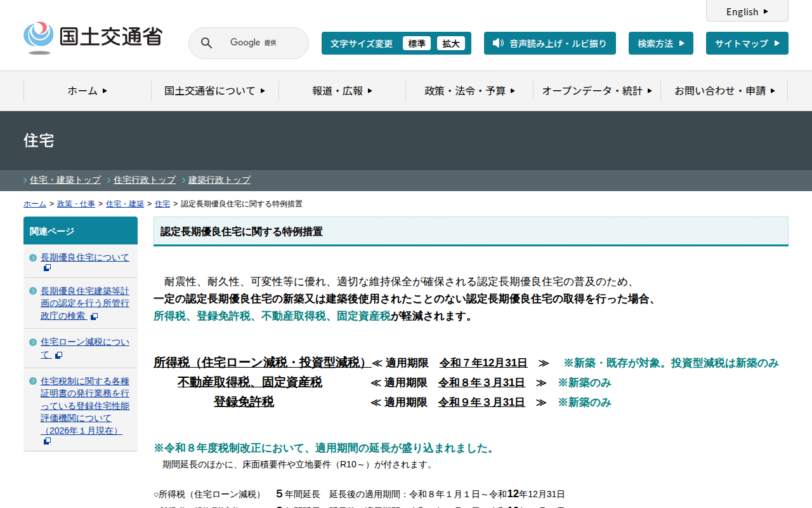This screenshot has width=812, height=508.
Task: Click external-link icon after 政庁の検索
Action: [x=94, y=316]
